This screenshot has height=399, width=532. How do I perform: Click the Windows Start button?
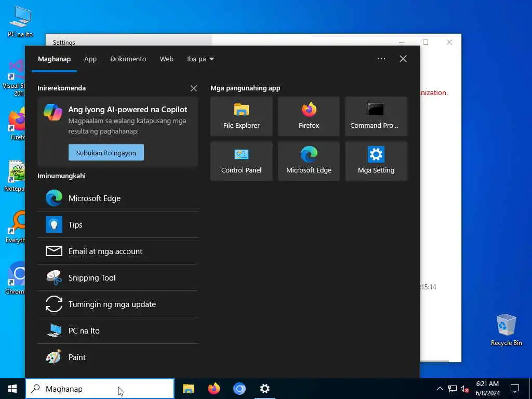point(12,389)
